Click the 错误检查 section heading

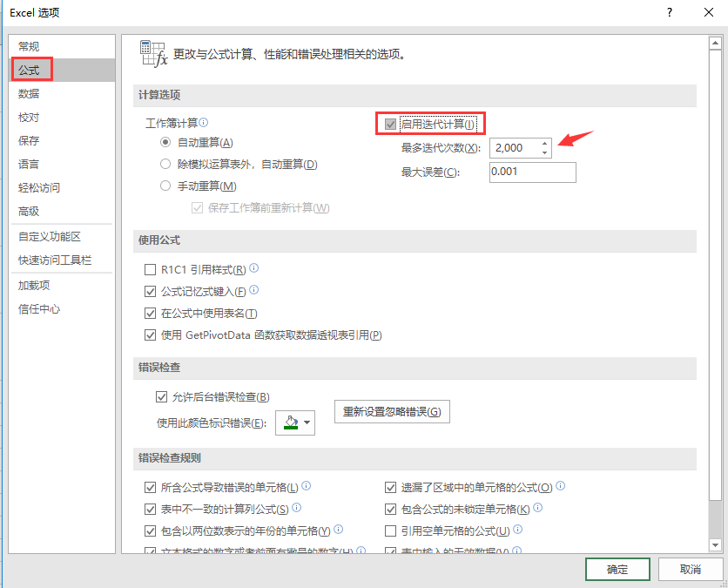(x=159, y=368)
